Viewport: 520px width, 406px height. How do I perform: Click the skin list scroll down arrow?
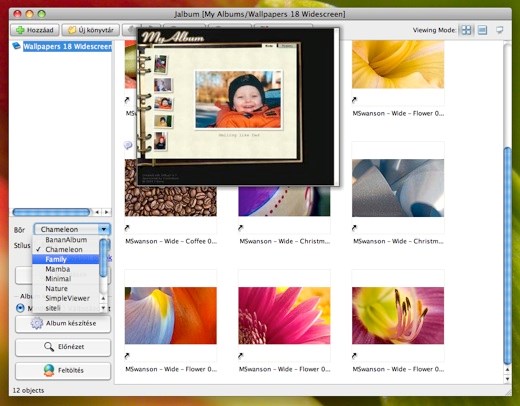coord(103,308)
